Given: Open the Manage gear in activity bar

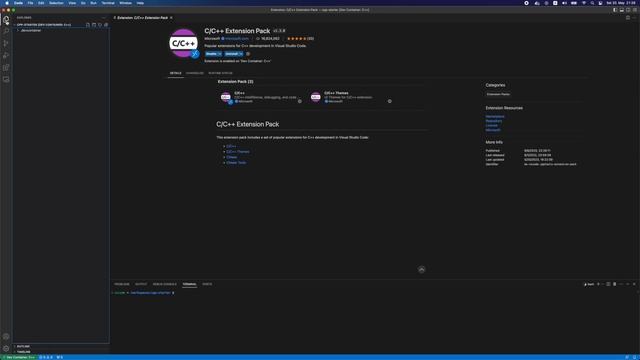Looking at the screenshot, I should 6,349.
